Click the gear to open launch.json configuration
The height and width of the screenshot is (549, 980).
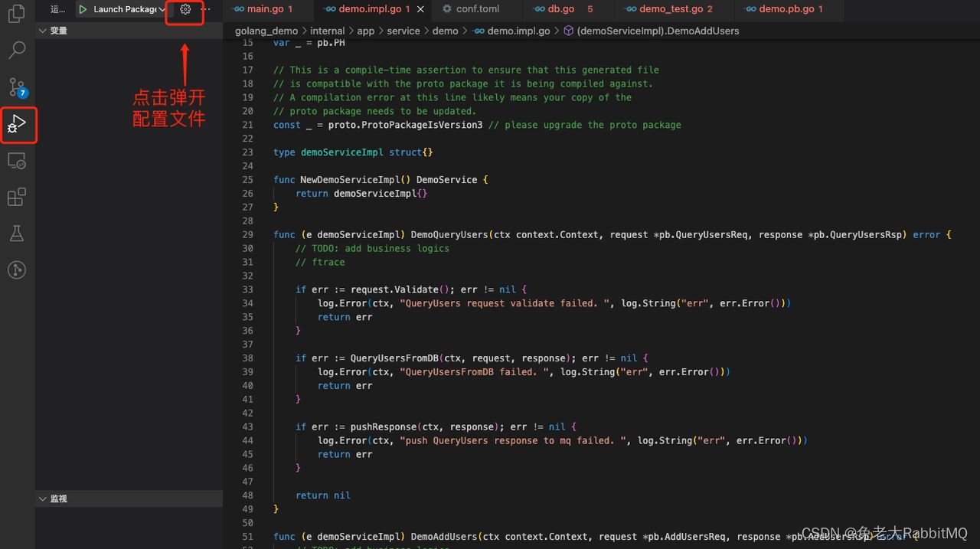(x=185, y=10)
